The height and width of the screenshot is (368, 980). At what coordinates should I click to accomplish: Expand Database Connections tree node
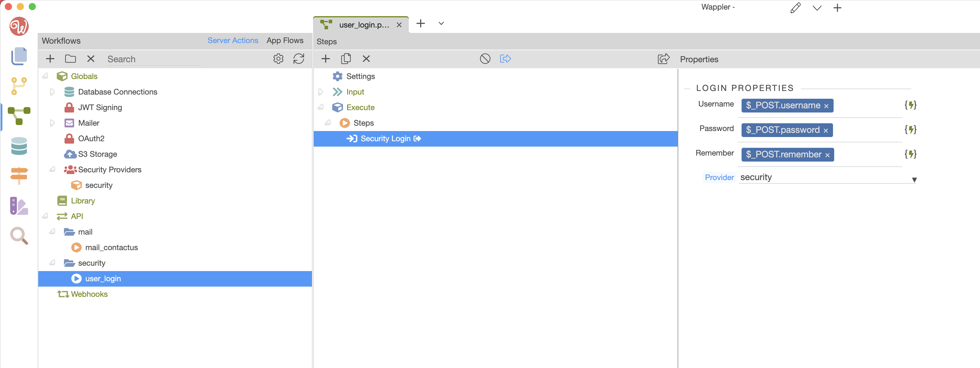53,92
